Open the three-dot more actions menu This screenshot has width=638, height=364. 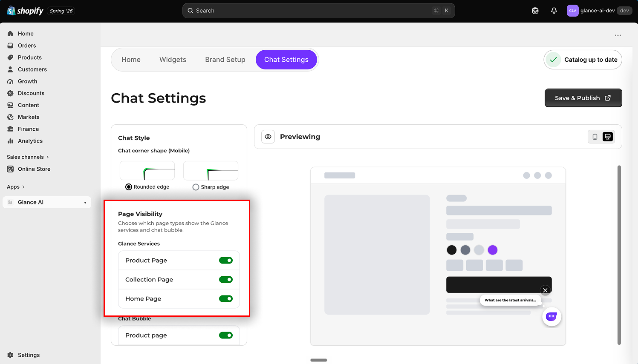tap(618, 35)
